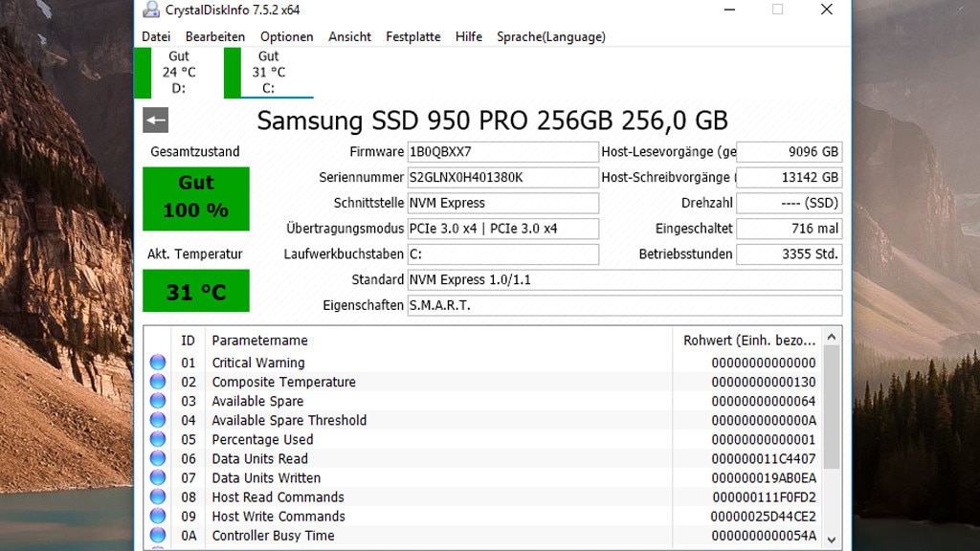Click the ID column header
This screenshot has height=551, width=980.
pyautogui.click(x=189, y=341)
